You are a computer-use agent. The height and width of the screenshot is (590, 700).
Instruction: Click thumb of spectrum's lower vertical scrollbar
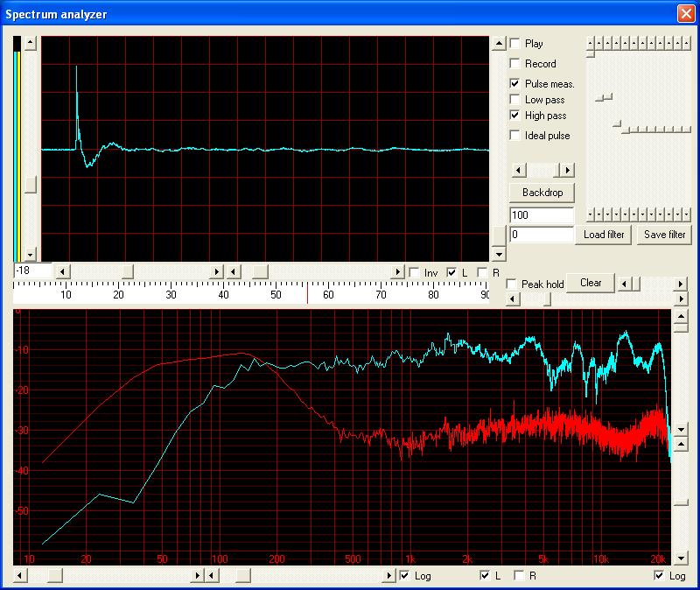[x=681, y=503]
